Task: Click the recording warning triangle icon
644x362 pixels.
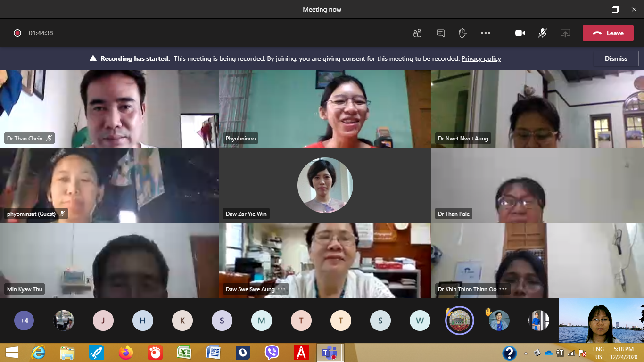Action: 93,58
